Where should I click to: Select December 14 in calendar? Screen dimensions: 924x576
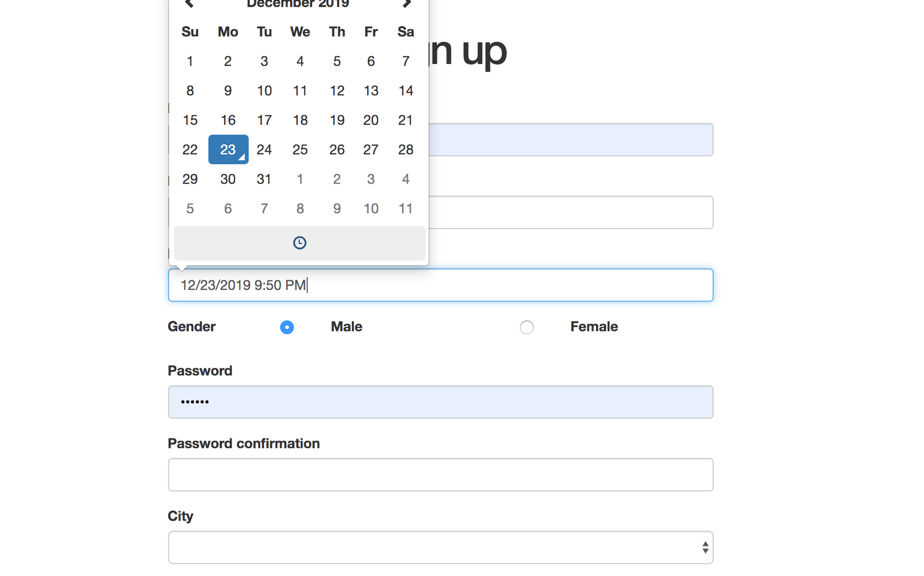pos(405,91)
